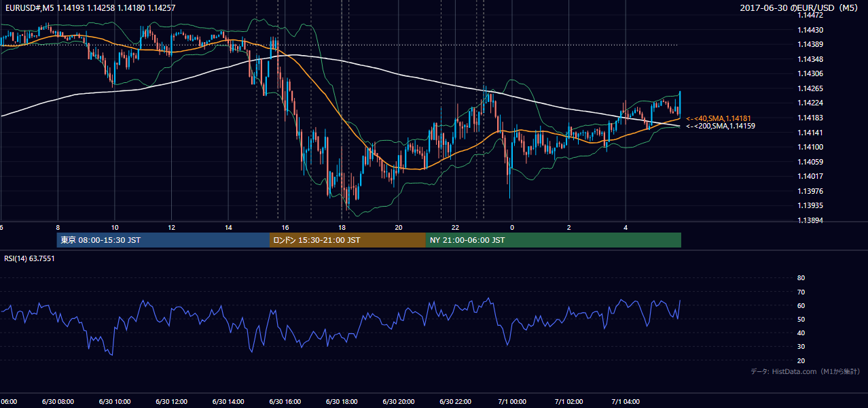Image resolution: width=868 pixels, height=408 pixels.
Task: Click the 6/30 08:00 time label
Action: click(57, 402)
